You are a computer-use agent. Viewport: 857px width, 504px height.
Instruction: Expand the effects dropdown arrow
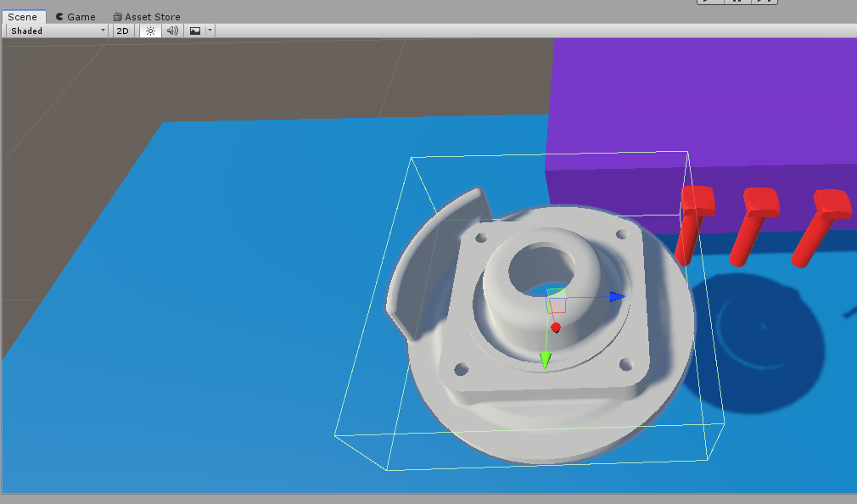(210, 31)
